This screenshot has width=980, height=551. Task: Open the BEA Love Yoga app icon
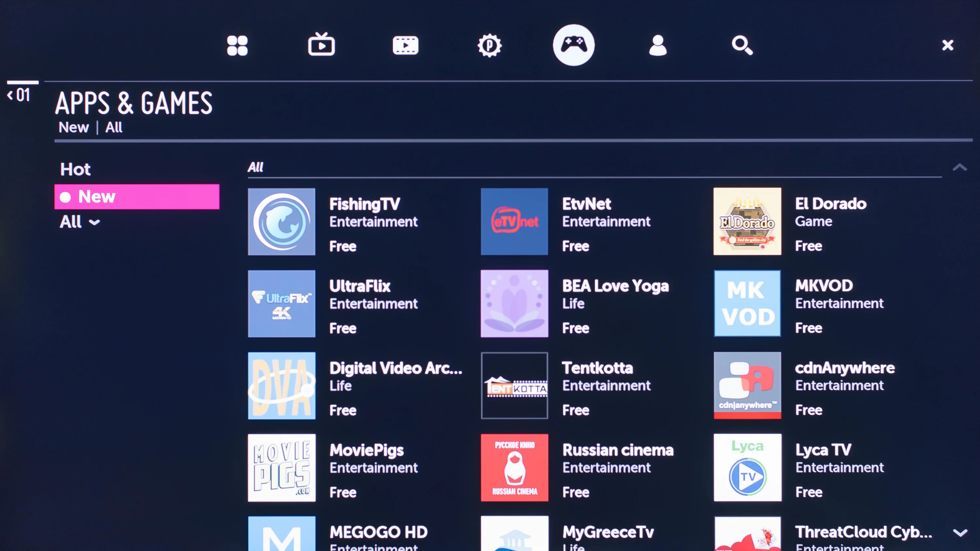point(514,304)
